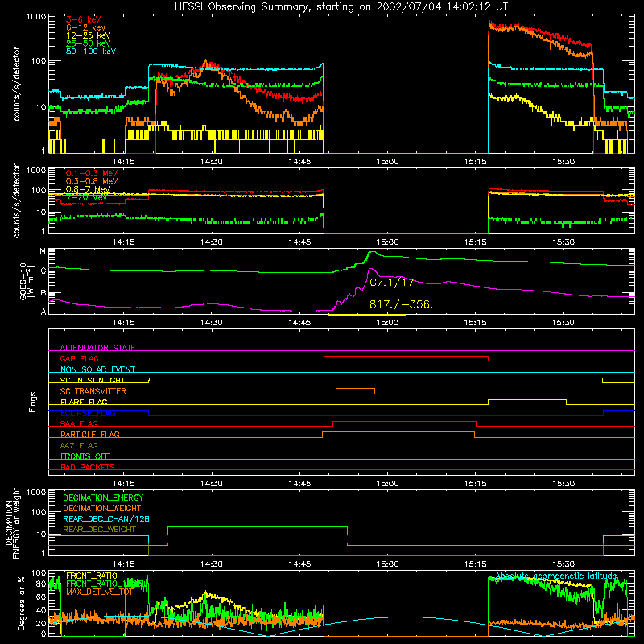Click the raised FLARE_FLAG step segment

(x=527, y=399)
